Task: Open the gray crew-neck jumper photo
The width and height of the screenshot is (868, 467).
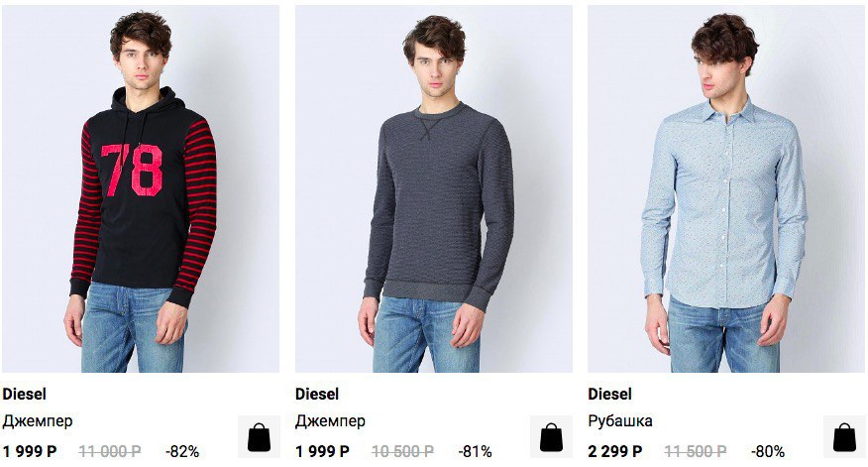Action: [x=433, y=189]
